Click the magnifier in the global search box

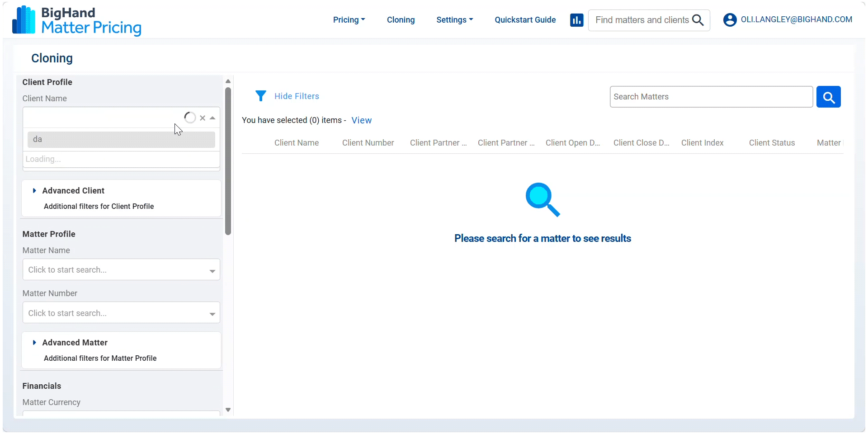pyautogui.click(x=698, y=20)
